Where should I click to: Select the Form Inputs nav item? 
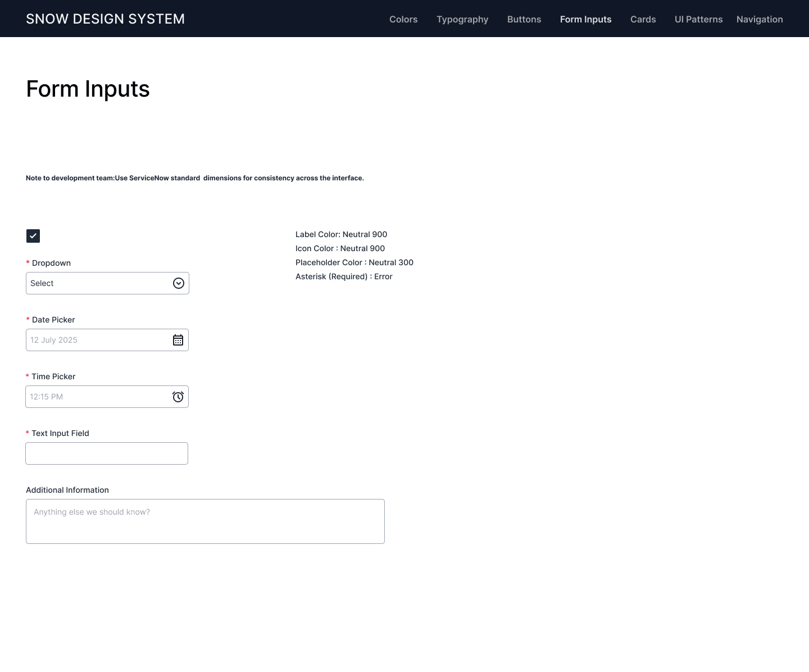585,19
